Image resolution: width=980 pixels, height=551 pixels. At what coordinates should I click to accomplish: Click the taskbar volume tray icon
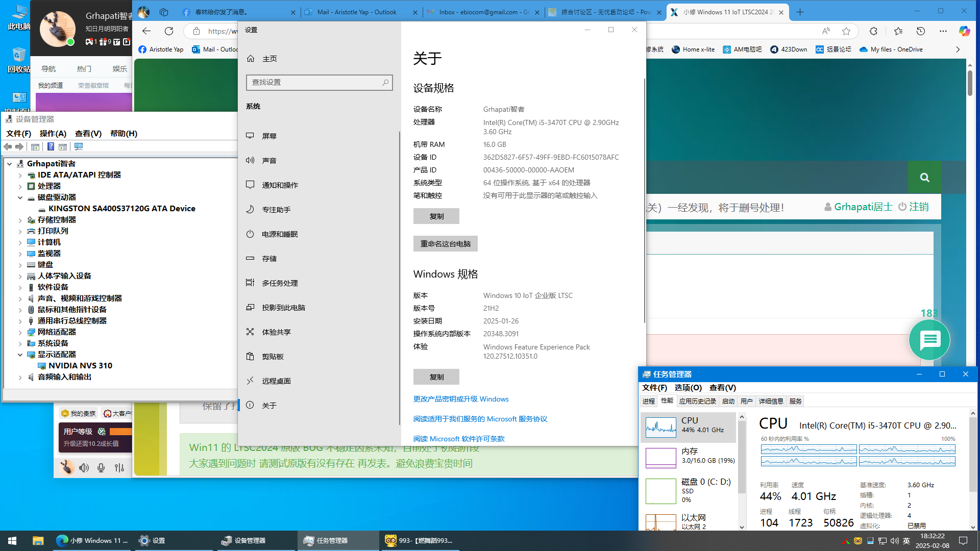[x=894, y=540]
